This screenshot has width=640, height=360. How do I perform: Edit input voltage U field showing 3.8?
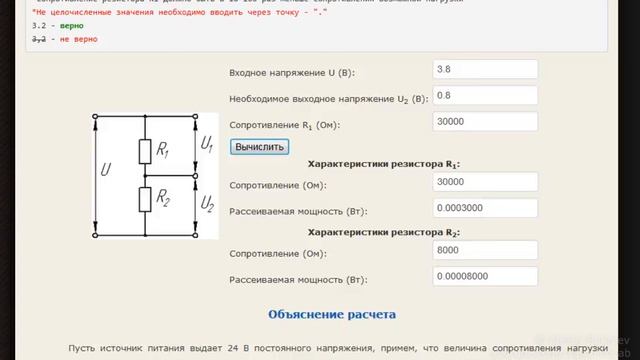click(x=485, y=69)
